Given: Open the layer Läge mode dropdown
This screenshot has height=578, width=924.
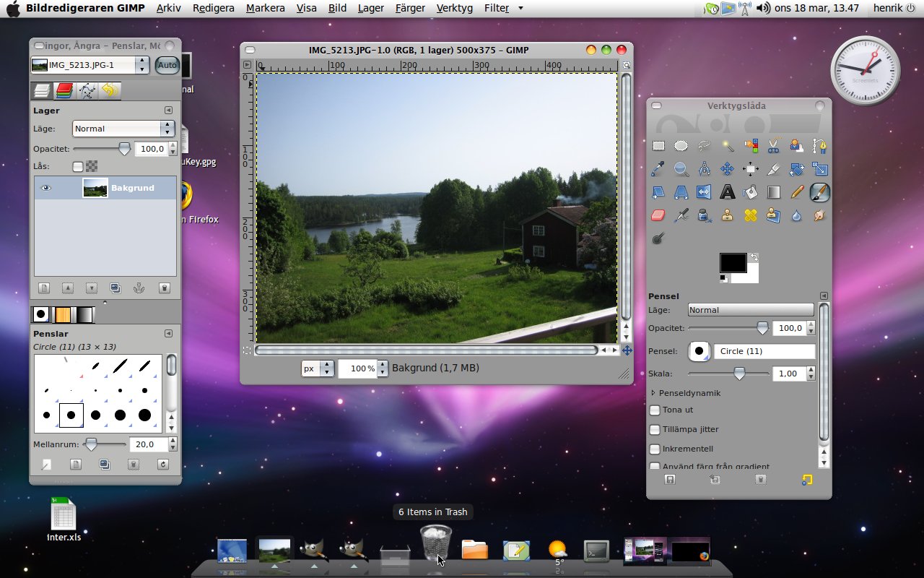Looking at the screenshot, I should [123, 129].
